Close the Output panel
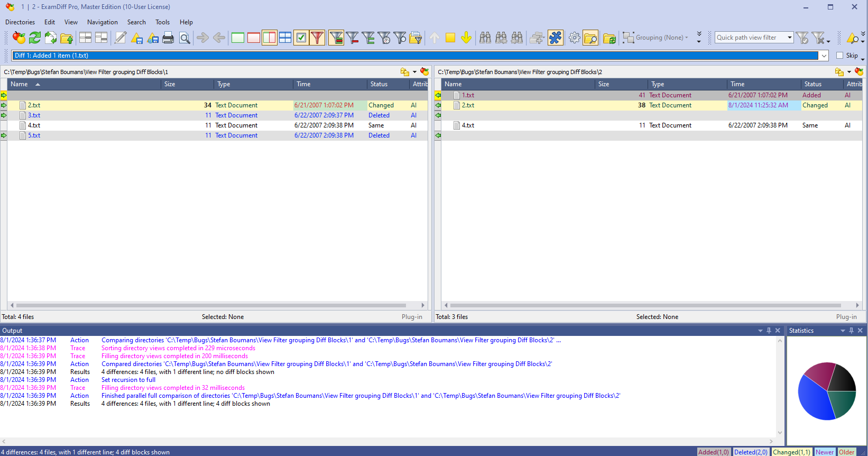 pos(778,331)
